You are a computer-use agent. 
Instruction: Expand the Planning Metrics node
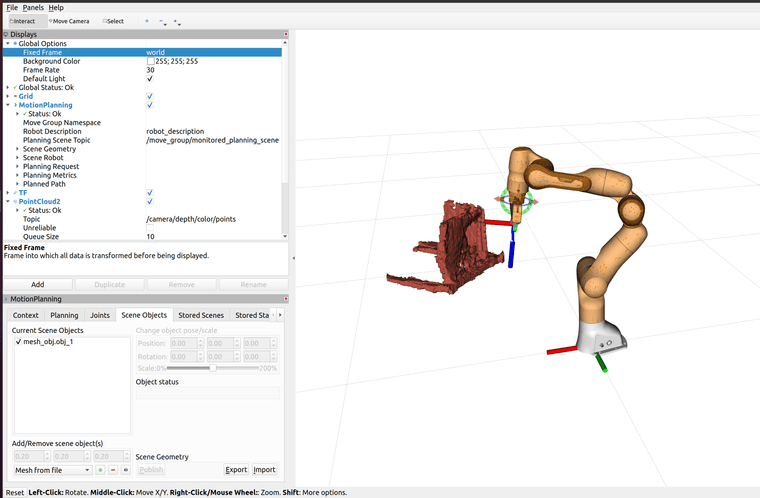(17, 175)
